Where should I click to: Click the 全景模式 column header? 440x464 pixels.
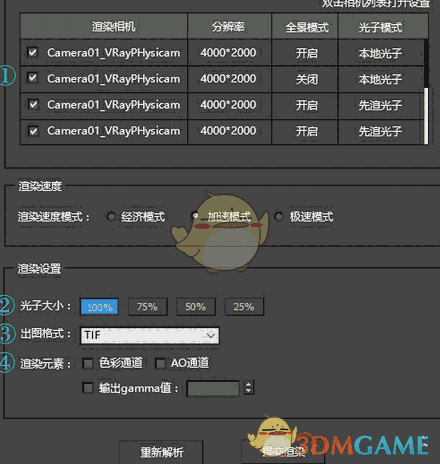pos(305,26)
